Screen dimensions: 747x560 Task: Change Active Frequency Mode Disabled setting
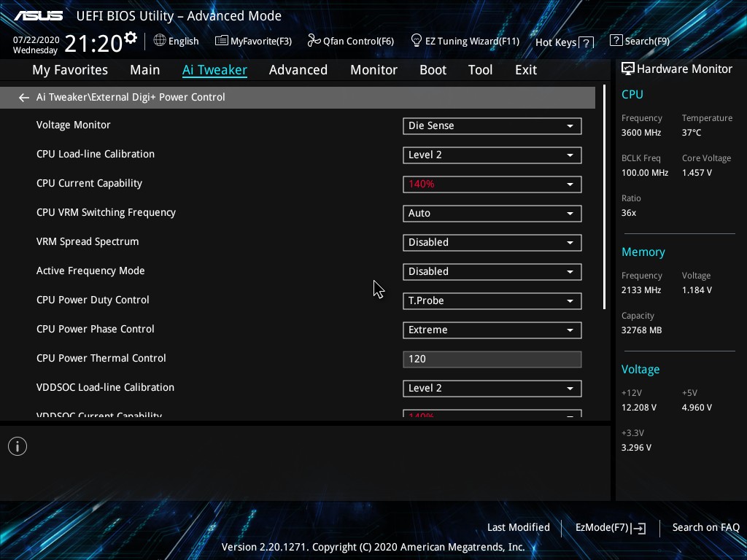pyautogui.click(x=492, y=272)
